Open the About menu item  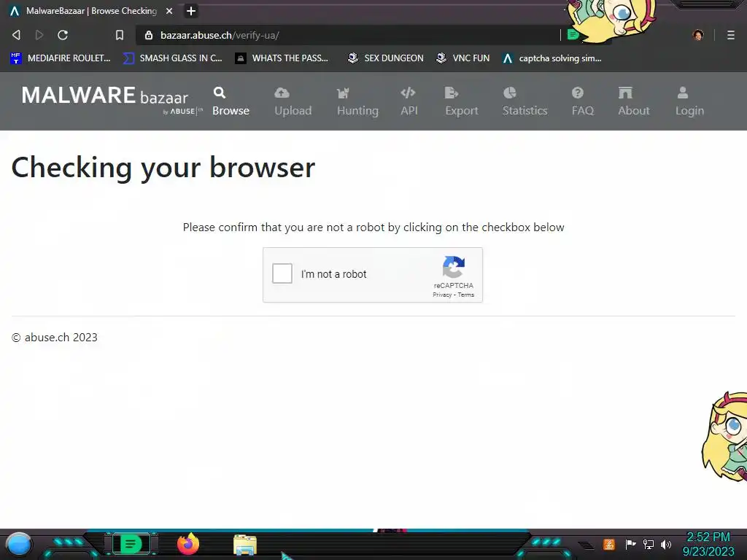pos(634,101)
